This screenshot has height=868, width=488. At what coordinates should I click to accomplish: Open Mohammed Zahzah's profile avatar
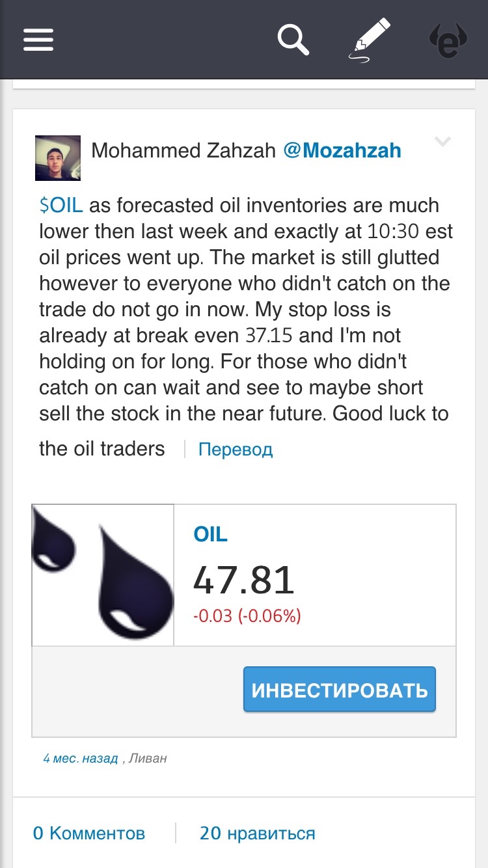(x=58, y=157)
